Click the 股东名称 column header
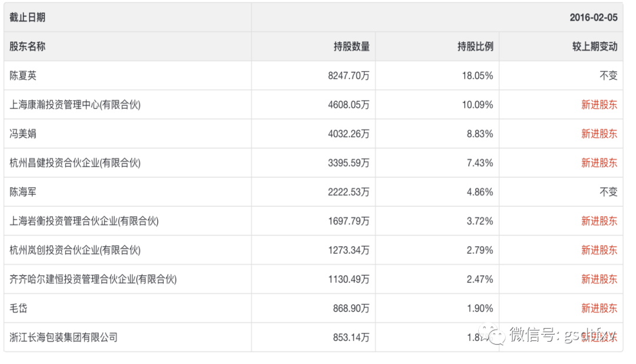The image size is (636, 364). pyautogui.click(x=27, y=47)
